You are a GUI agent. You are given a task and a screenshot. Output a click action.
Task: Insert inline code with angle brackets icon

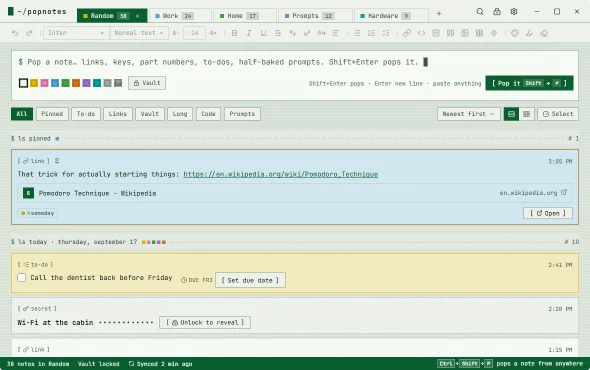421,33
